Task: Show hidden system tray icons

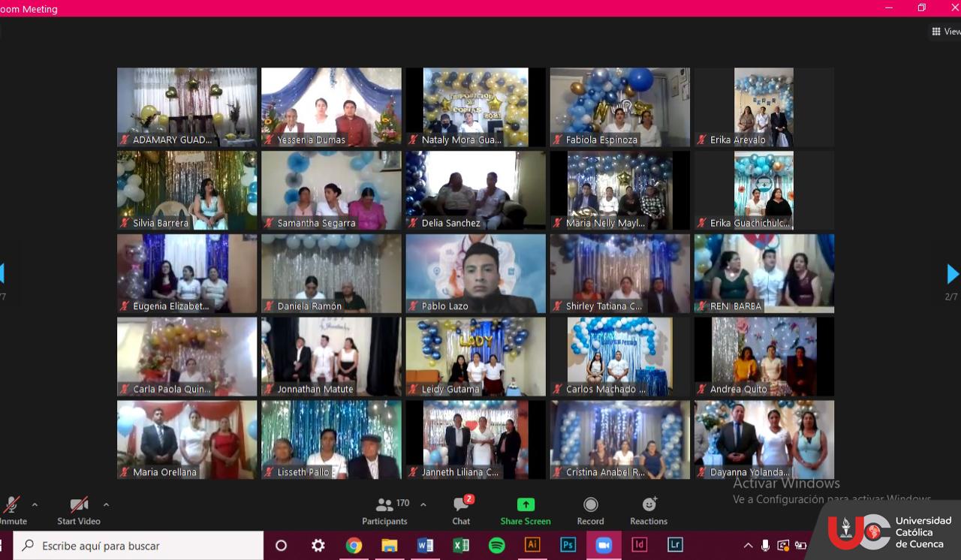Action: pos(748,546)
